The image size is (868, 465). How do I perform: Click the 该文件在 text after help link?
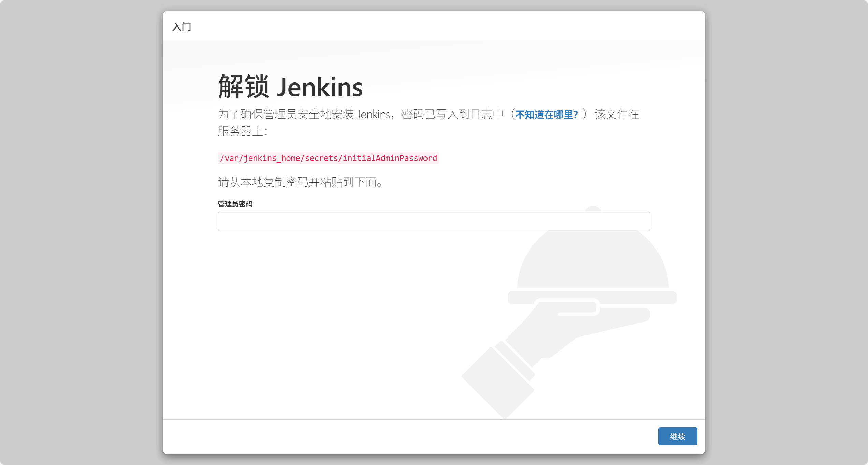(x=617, y=114)
